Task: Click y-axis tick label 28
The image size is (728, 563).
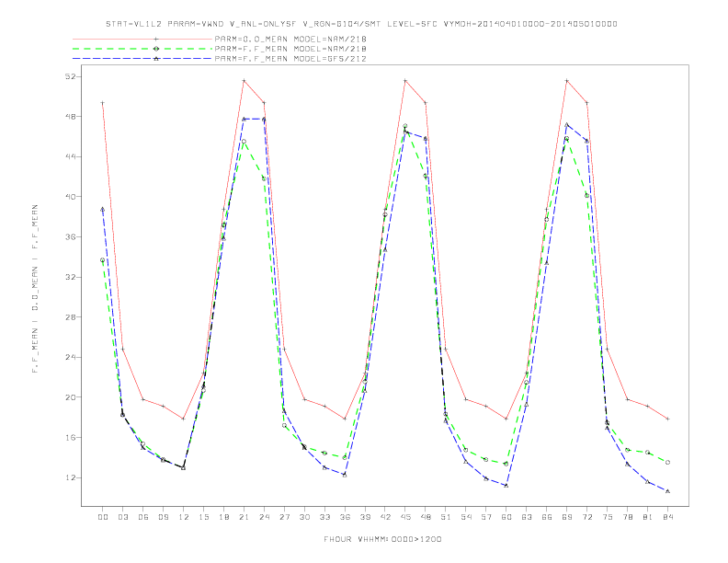Action: (71, 317)
